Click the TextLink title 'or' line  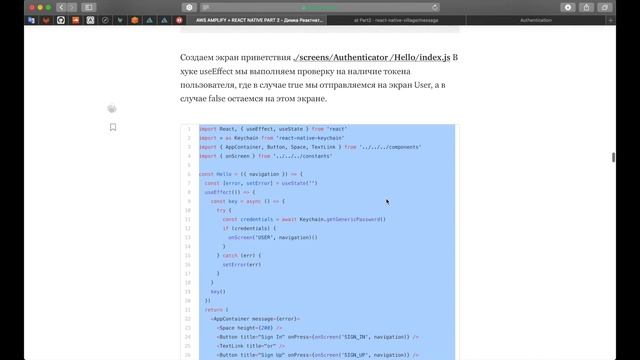pyautogui.click(x=251, y=346)
